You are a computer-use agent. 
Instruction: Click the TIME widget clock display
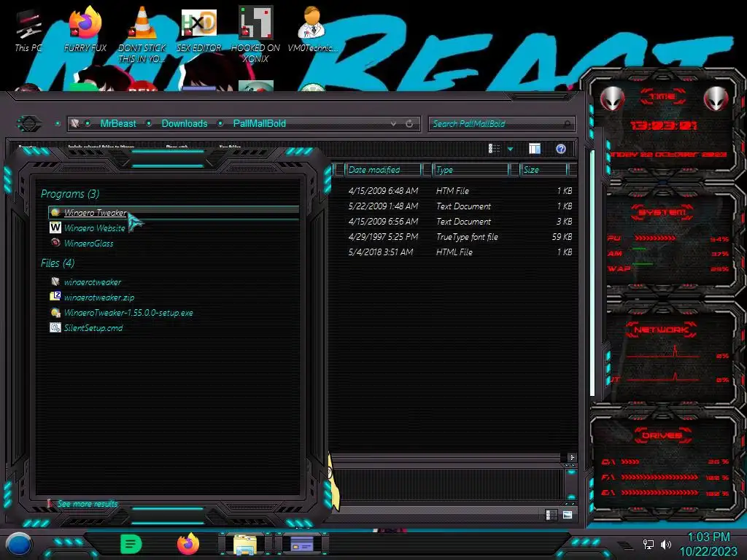[x=663, y=125]
